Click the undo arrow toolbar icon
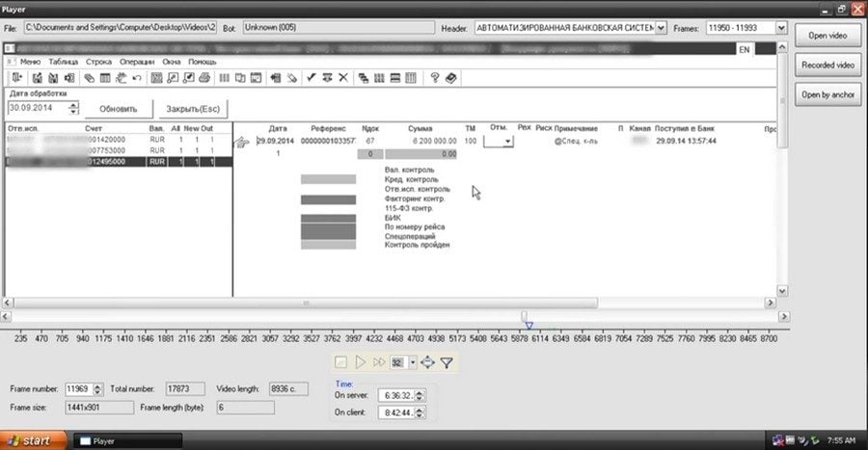The height and width of the screenshot is (450, 868). pos(137,77)
